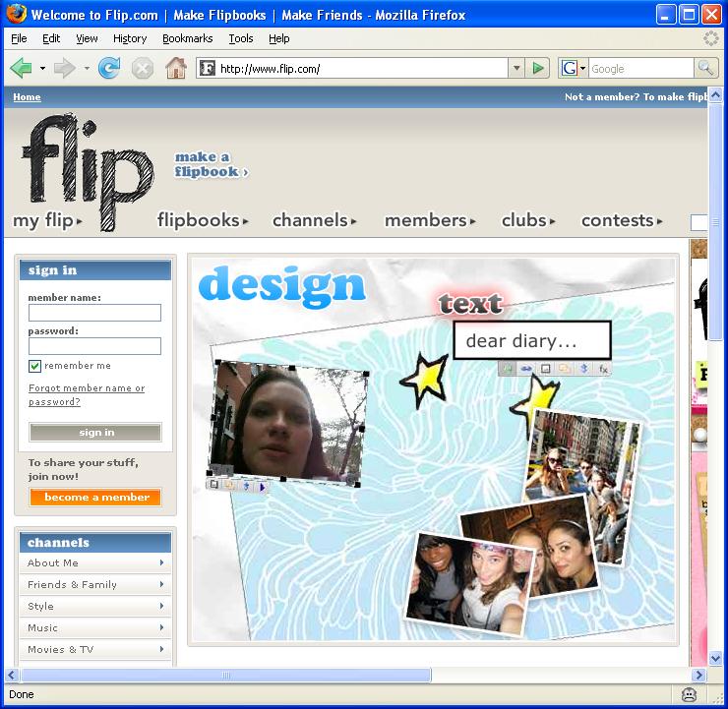Open the flipbooks navigation item
The height and width of the screenshot is (709, 728).
(203, 220)
